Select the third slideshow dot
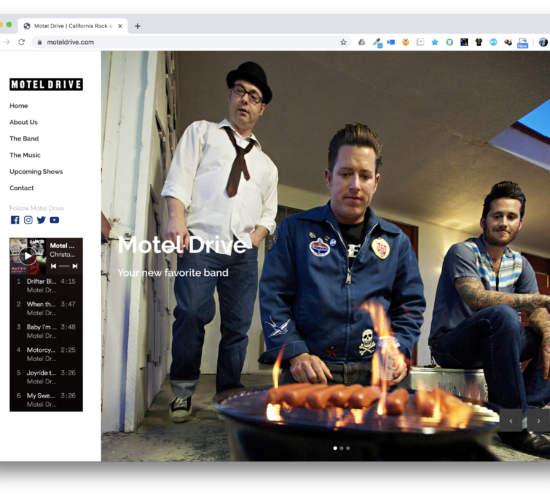The width and height of the screenshot is (550, 498). [348, 448]
